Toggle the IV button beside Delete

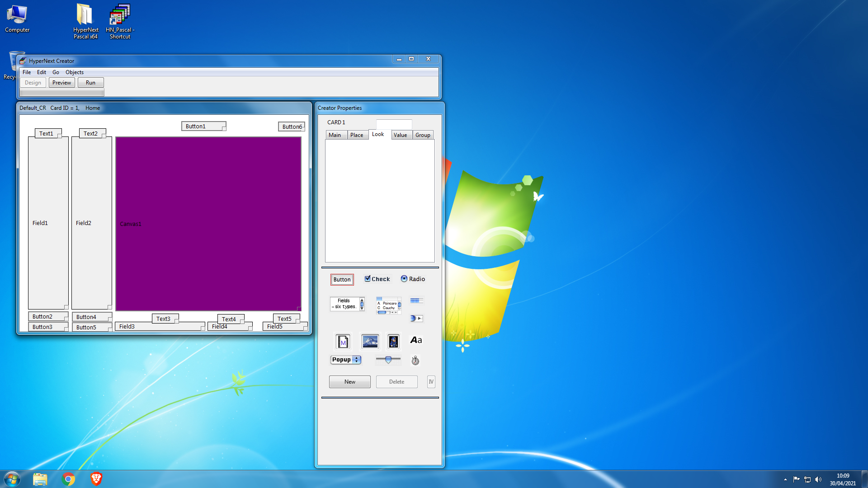[431, 382]
